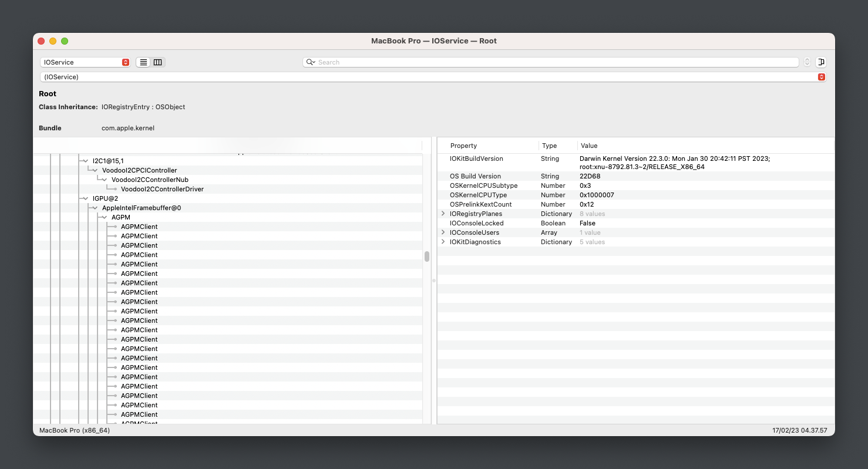Open the IOService plane dropdown
Screen dimensions: 868x469
[85, 62]
